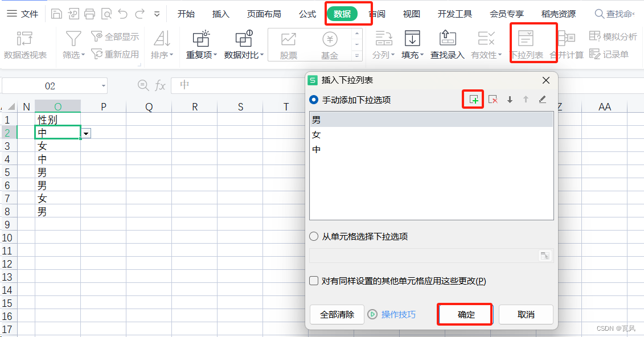This screenshot has width=644, height=337.
Task: Delete the selected dropdown option
Action: pyautogui.click(x=493, y=99)
